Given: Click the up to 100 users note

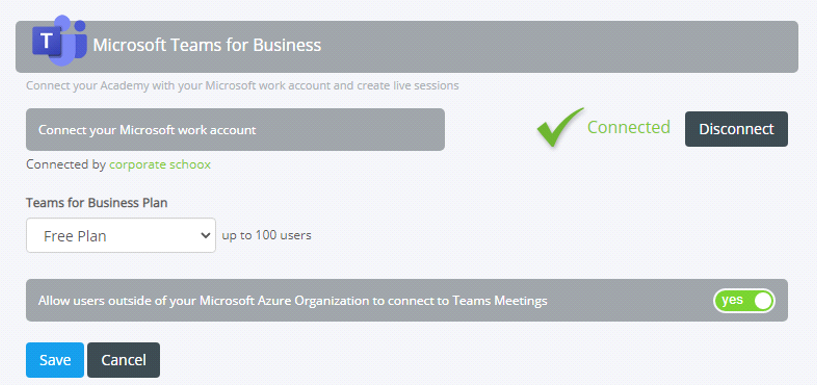Looking at the screenshot, I should coord(267,235).
